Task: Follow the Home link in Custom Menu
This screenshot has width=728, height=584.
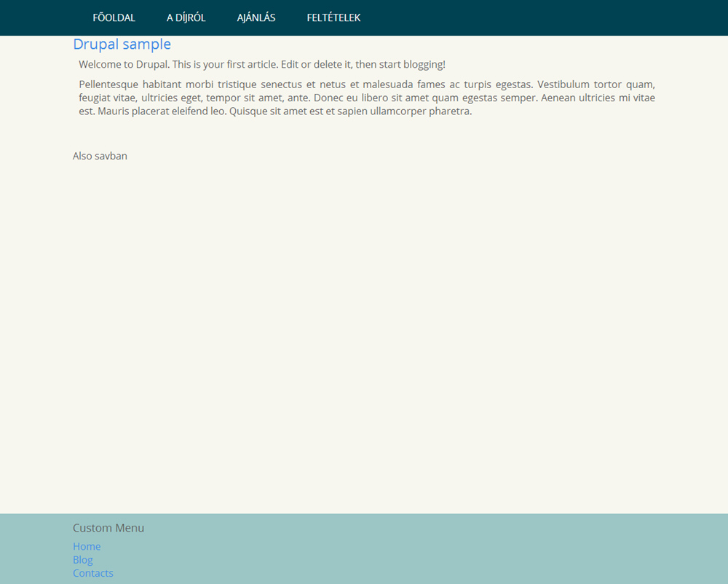Action: tap(87, 546)
